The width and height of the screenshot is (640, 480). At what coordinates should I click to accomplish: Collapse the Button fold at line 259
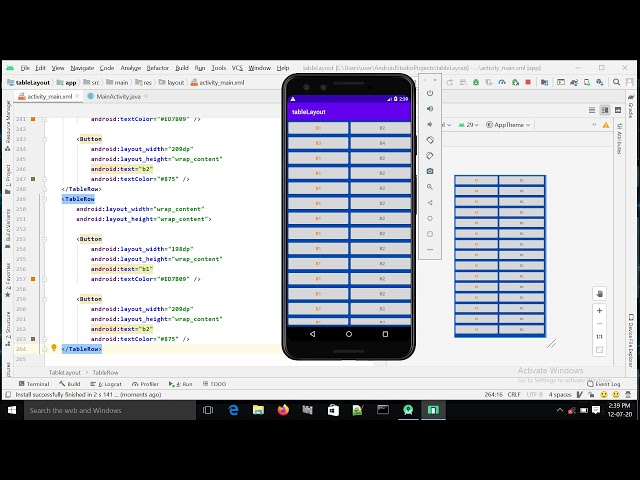44,299
